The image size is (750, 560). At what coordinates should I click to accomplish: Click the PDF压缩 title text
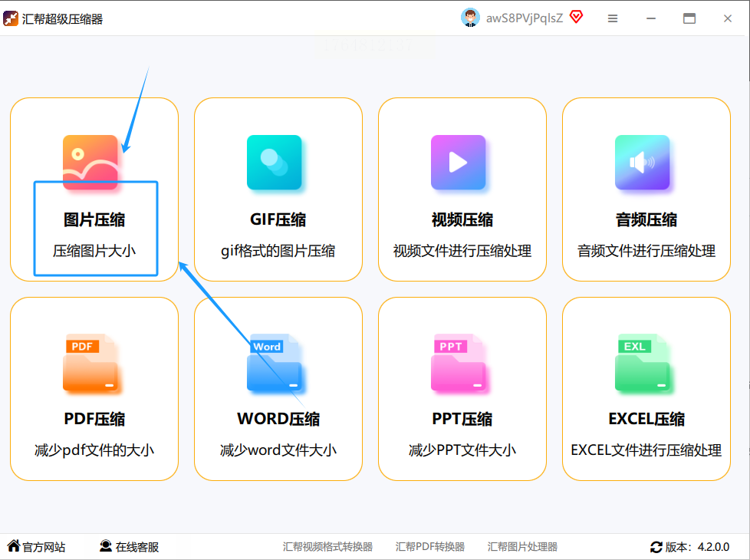94,419
